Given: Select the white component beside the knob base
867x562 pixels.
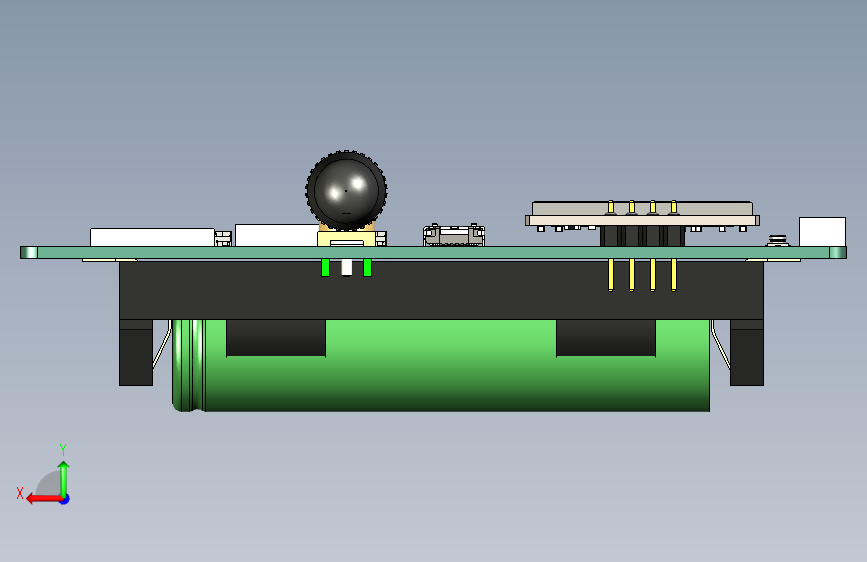Looking at the screenshot, I should (x=276, y=235).
